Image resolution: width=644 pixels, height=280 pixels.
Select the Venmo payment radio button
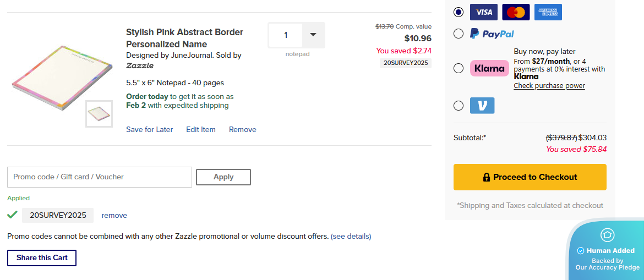459,106
